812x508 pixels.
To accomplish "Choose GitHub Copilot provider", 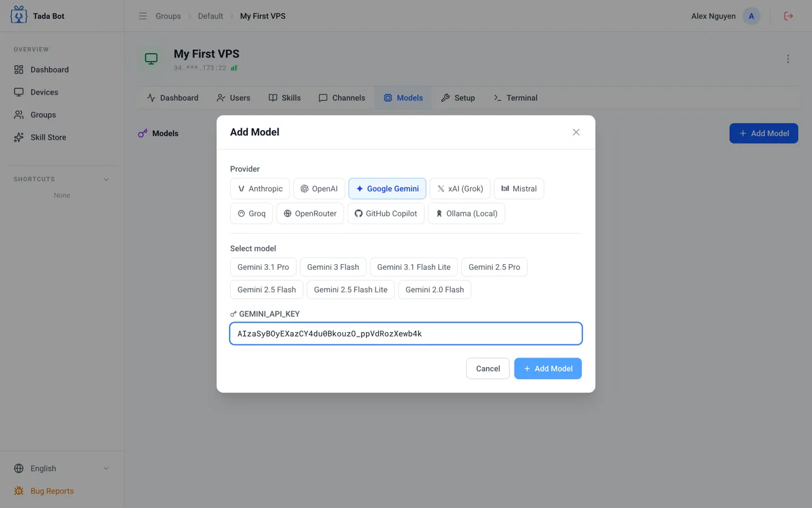I will click(x=386, y=213).
